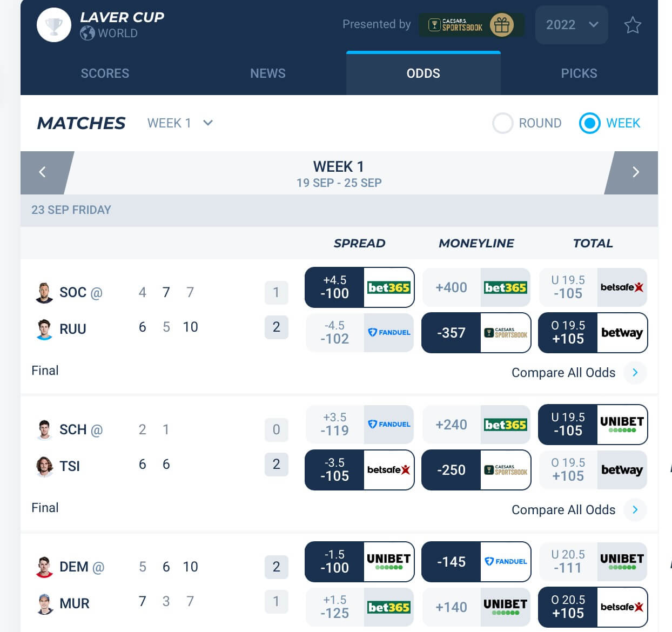Click Tsitsipas player avatar
672x632 pixels.
coord(44,466)
